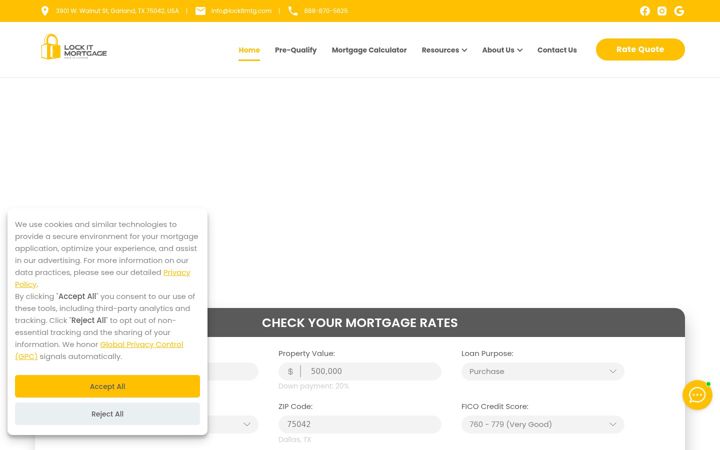Expand the About Us menu
The image size is (720, 450).
(x=502, y=50)
